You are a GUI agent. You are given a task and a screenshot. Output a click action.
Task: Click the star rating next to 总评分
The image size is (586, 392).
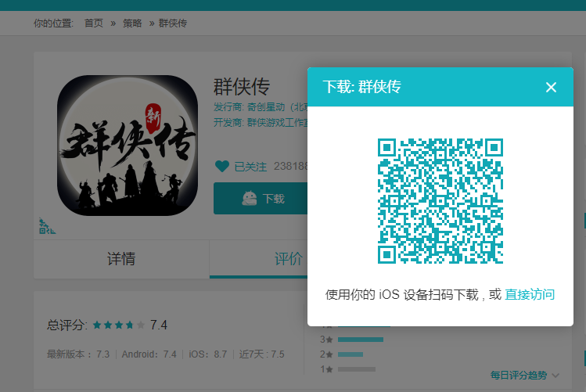pyautogui.click(x=118, y=325)
